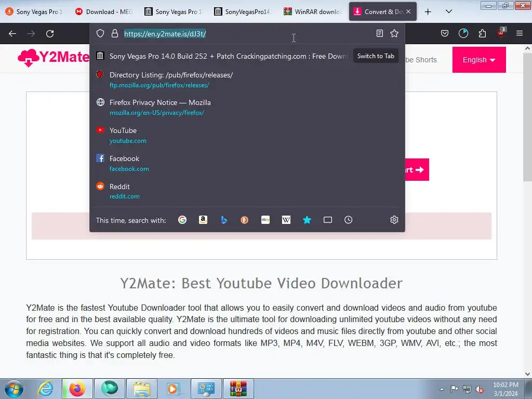
Task: Open the Firefox Privacy Notice suggestion
Action: click(x=247, y=107)
